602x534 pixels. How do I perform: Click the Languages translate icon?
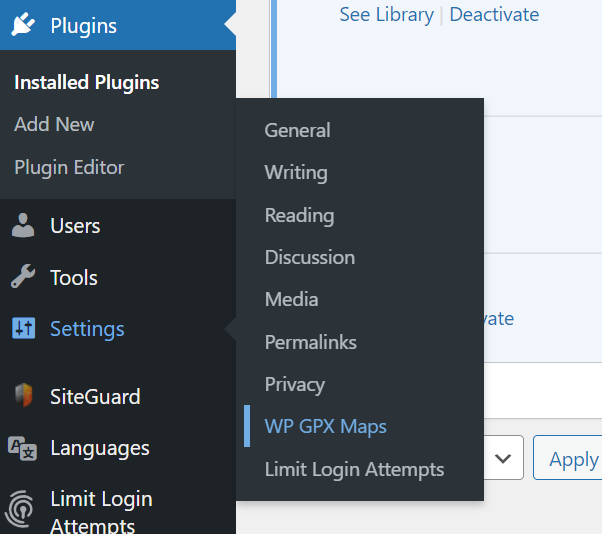(23, 448)
